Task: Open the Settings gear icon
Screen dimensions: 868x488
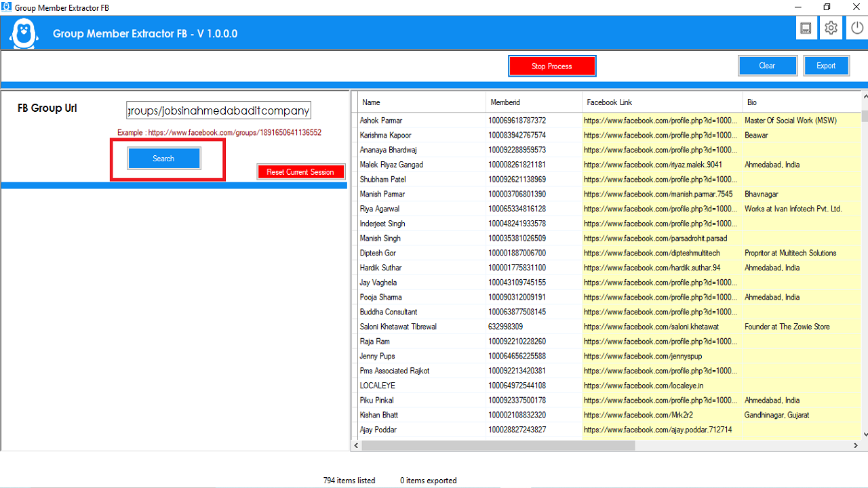Action: pos(831,28)
